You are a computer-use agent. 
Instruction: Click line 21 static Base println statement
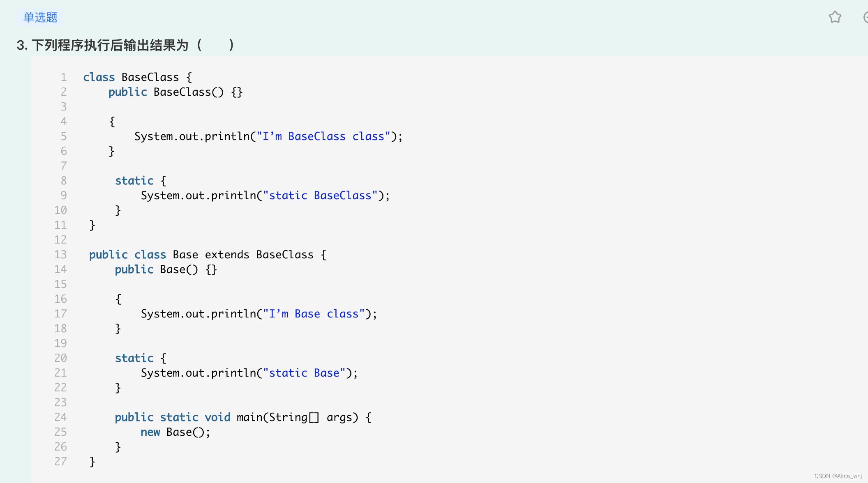248,373
